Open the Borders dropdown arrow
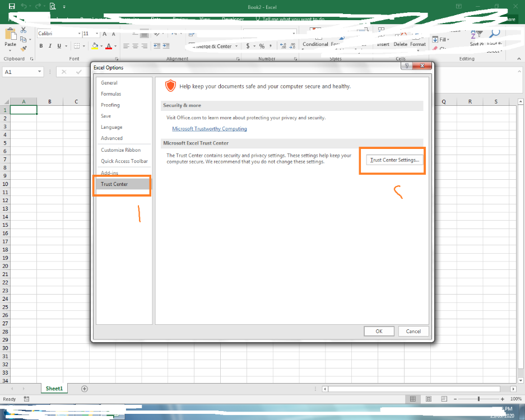Viewport: 525px width, 420px height. click(83, 46)
